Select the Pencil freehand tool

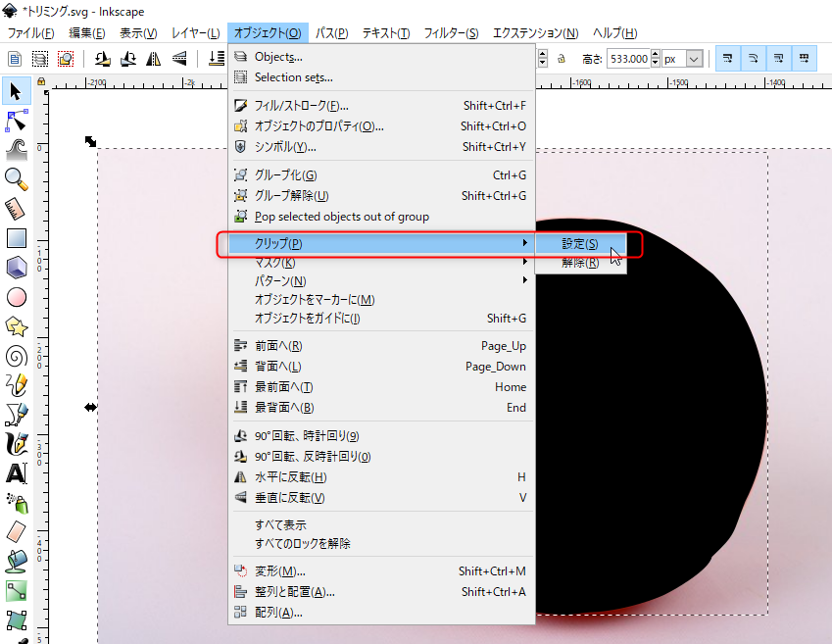(x=17, y=385)
